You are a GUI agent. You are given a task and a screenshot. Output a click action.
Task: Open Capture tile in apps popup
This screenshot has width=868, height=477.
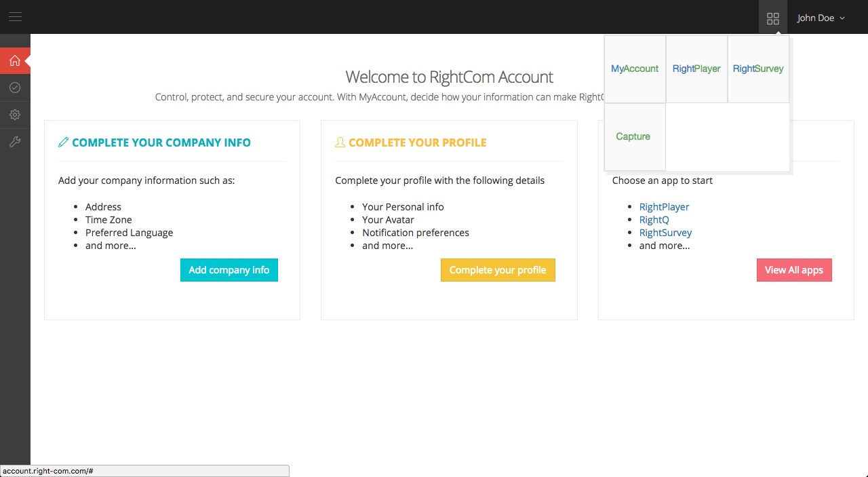(635, 136)
